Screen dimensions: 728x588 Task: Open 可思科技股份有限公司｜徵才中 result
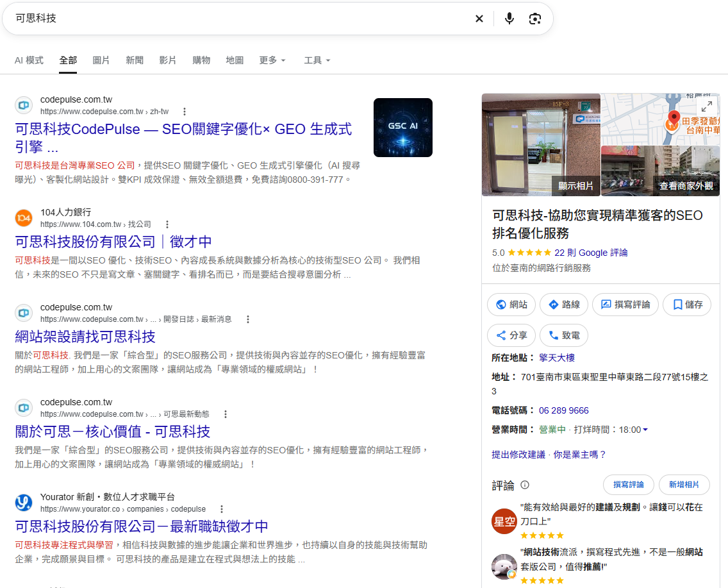click(113, 242)
